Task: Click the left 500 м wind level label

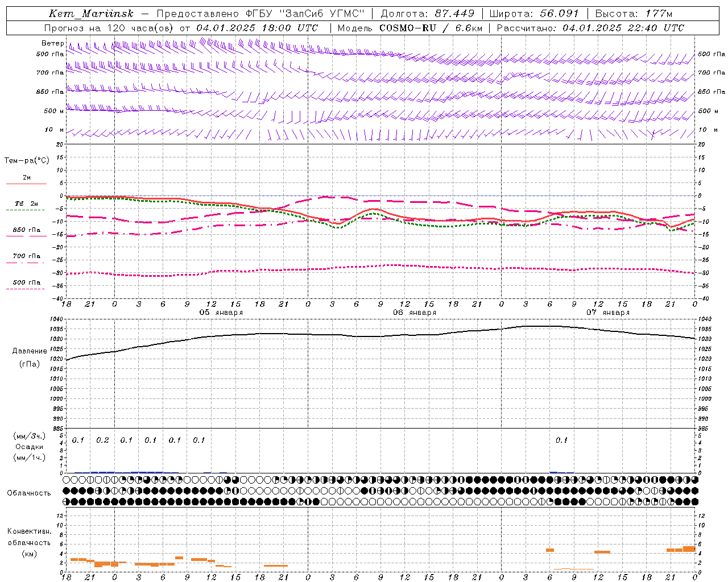Action: [54, 111]
